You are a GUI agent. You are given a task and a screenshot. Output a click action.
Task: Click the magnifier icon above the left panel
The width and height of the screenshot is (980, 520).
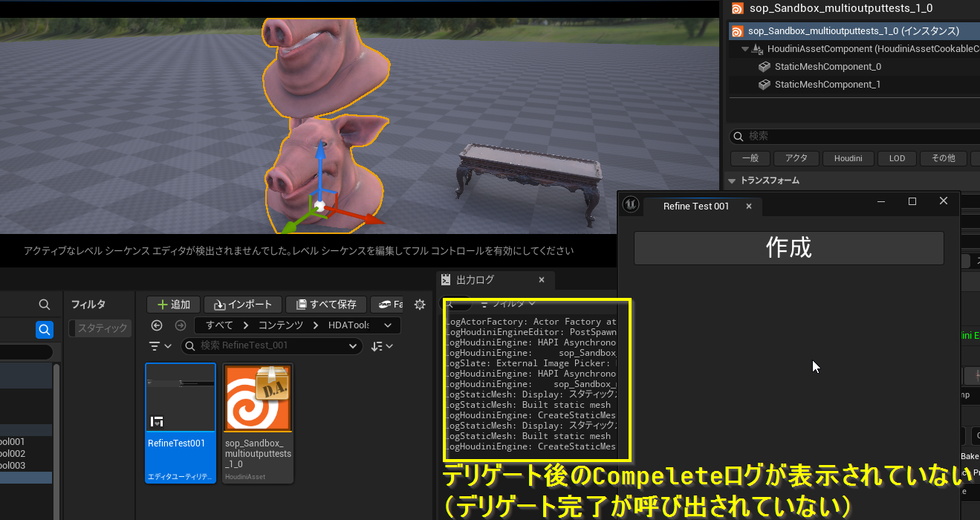(45, 305)
